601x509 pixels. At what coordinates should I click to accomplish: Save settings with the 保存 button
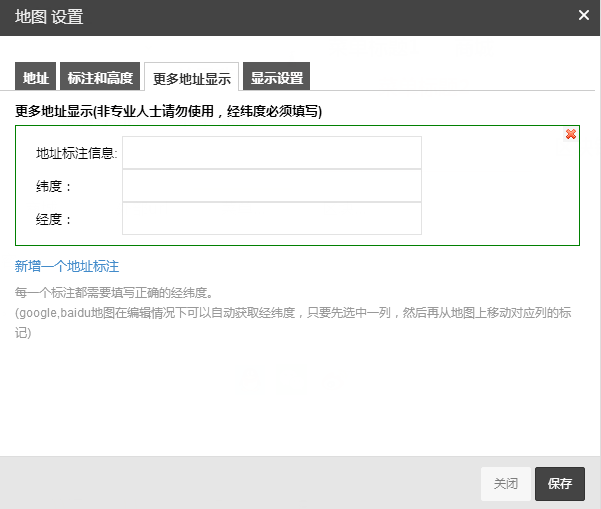560,484
